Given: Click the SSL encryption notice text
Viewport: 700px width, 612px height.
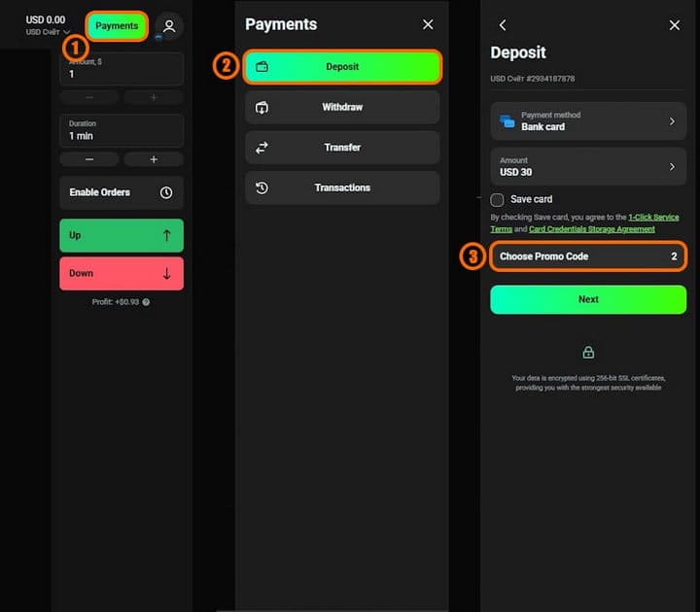Looking at the screenshot, I should tap(588, 383).
